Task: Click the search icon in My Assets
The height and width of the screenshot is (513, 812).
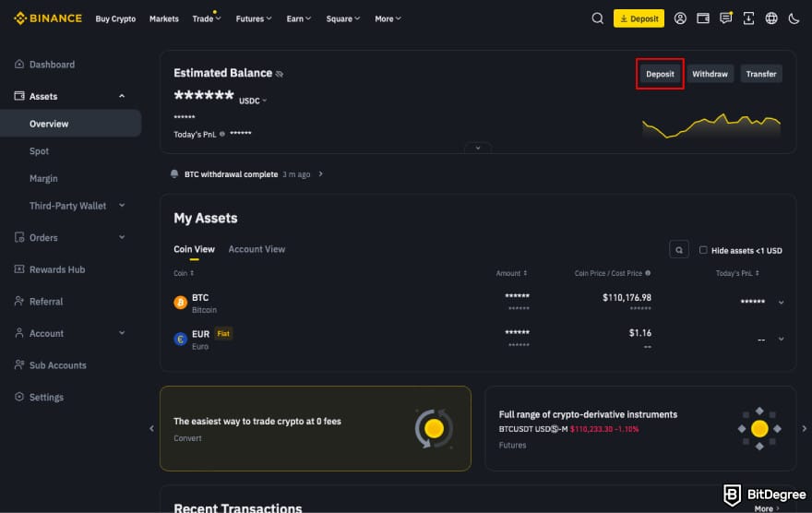Action: 679,250
